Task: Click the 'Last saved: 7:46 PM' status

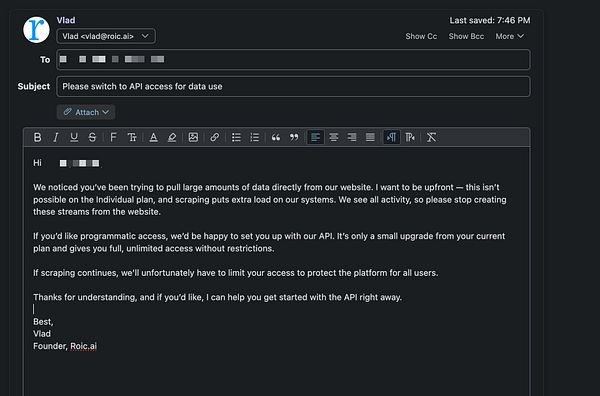Action: point(490,20)
